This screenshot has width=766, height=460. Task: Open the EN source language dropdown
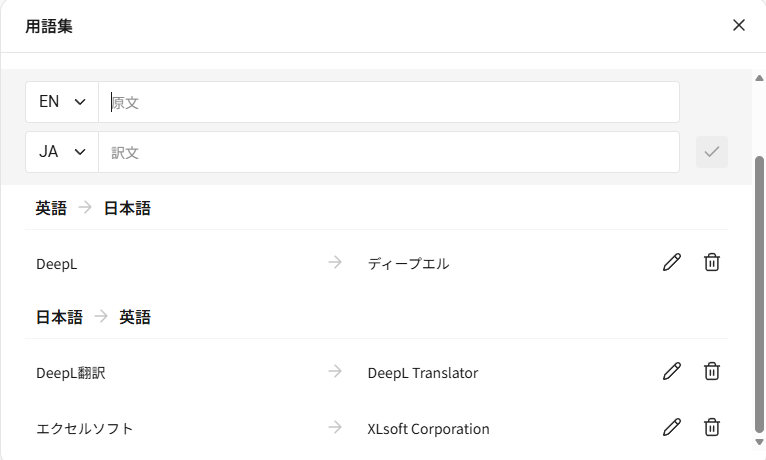pos(62,102)
